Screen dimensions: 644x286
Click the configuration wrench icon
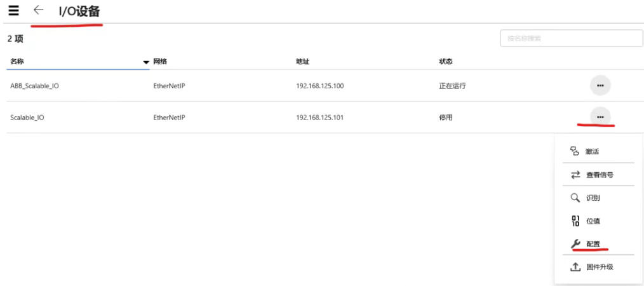click(575, 244)
